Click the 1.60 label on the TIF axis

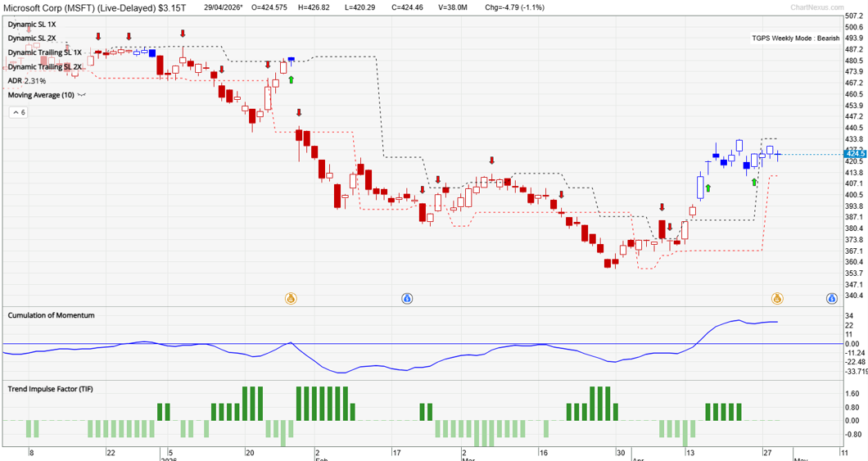tap(852, 394)
